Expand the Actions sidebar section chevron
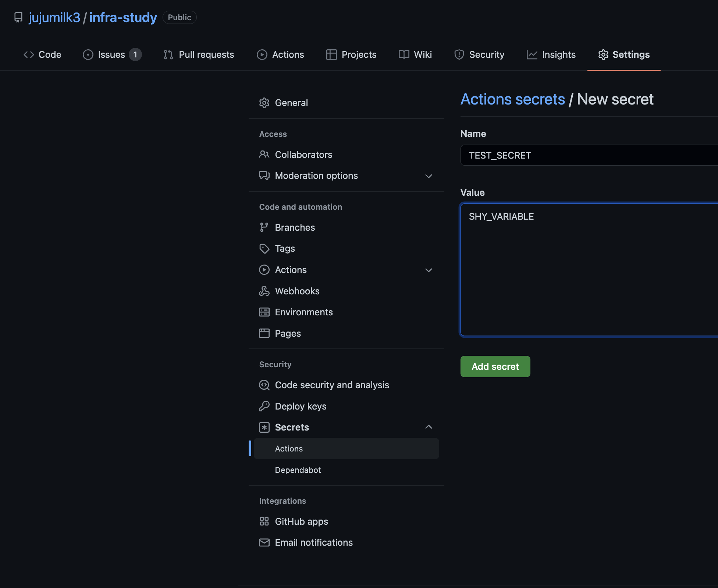This screenshot has height=588, width=718. [x=429, y=270]
